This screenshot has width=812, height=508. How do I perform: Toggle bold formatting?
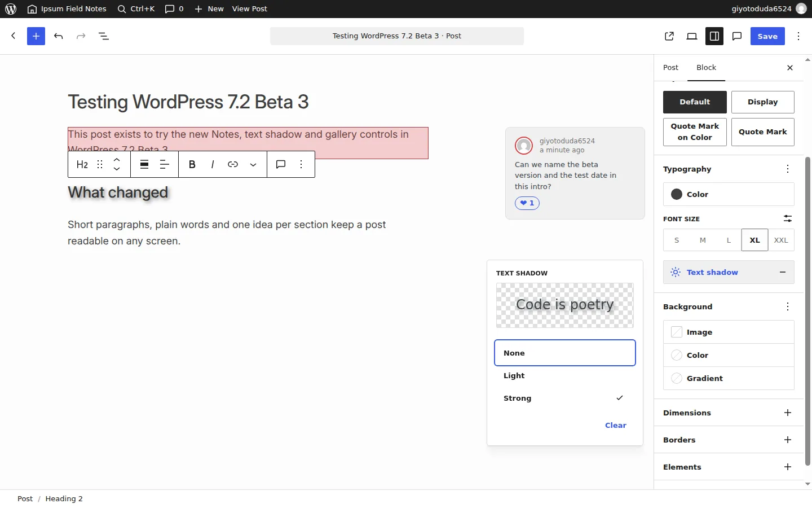point(192,164)
